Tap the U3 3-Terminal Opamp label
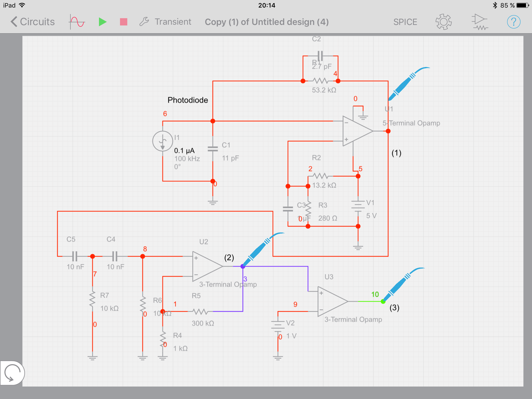Viewport: 532px width, 399px height. tap(353, 320)
